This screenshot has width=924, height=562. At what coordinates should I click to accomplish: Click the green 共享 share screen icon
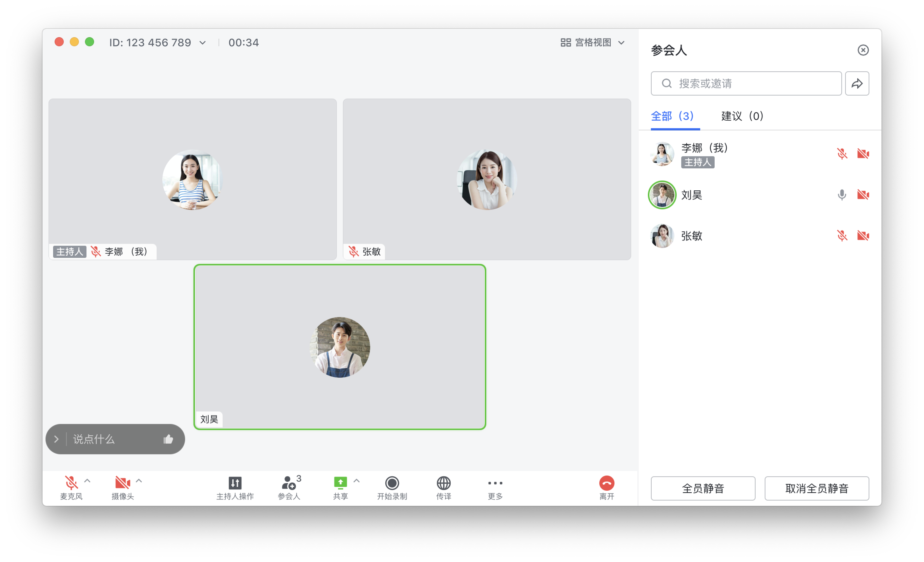(x=340, y=483)
